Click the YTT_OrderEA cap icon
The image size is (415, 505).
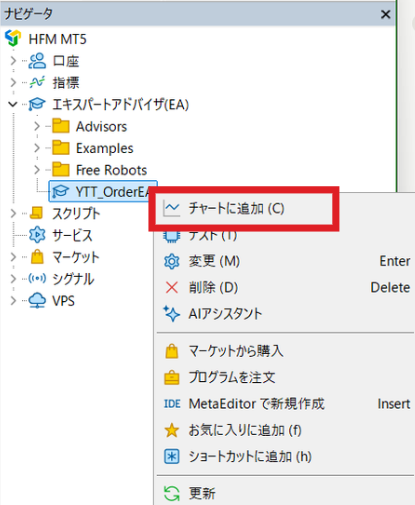[x=61, y=191]
